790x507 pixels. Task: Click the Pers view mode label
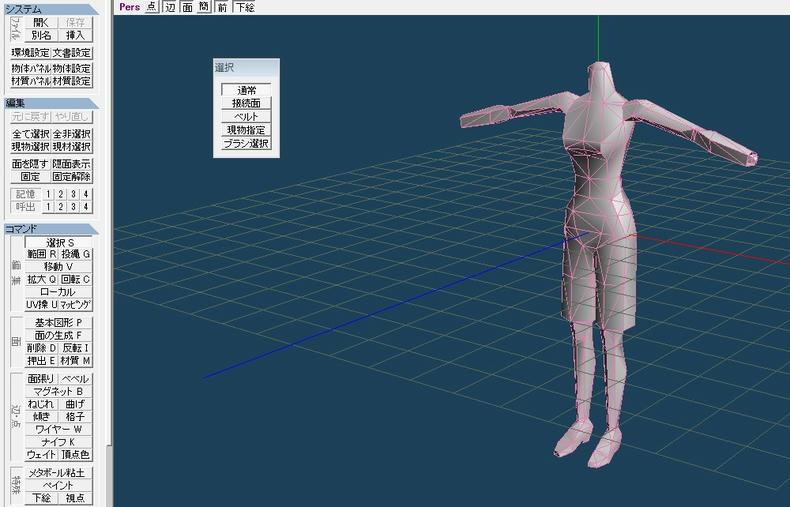pos(129,7)
